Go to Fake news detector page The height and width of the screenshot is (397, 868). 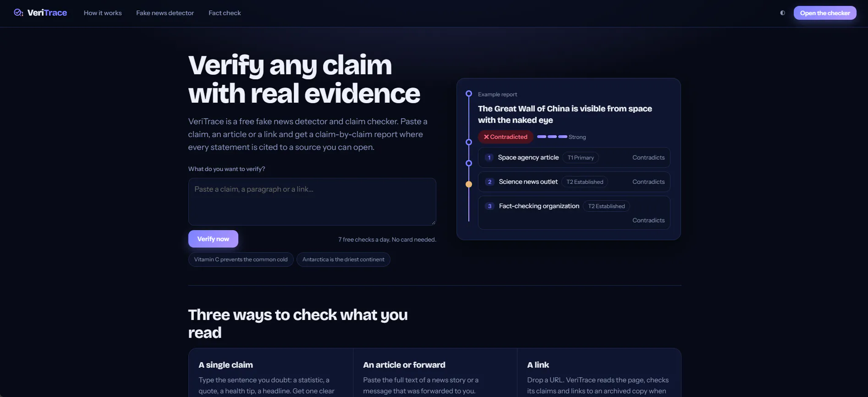(x=165, y=13)
